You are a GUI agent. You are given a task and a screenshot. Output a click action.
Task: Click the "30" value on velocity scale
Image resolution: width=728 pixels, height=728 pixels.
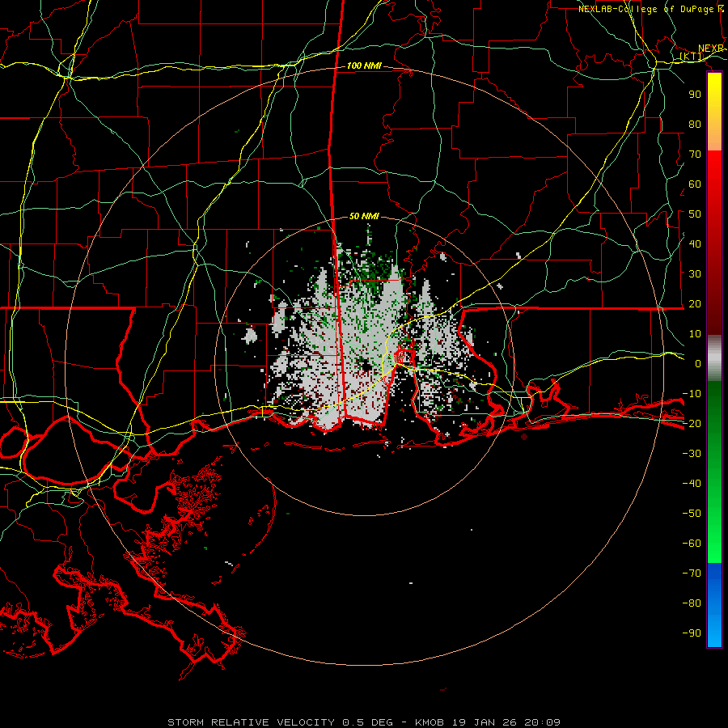click(x=695, y=274)
